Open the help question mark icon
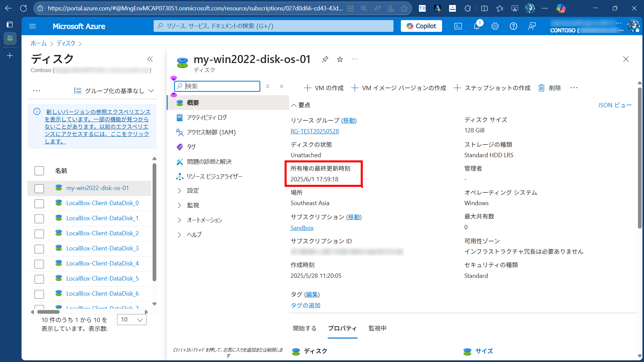Viewport: 644px width, 362px height. 514,26
